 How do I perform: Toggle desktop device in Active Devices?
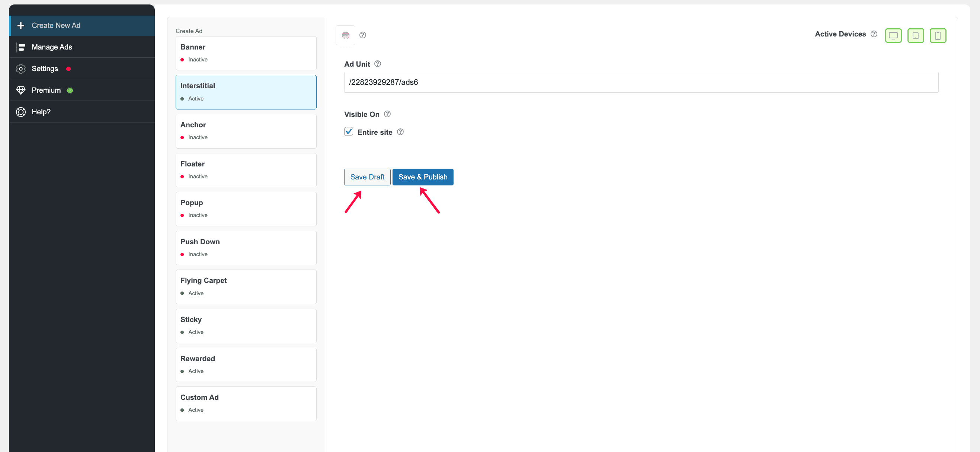tap(893, 35)
